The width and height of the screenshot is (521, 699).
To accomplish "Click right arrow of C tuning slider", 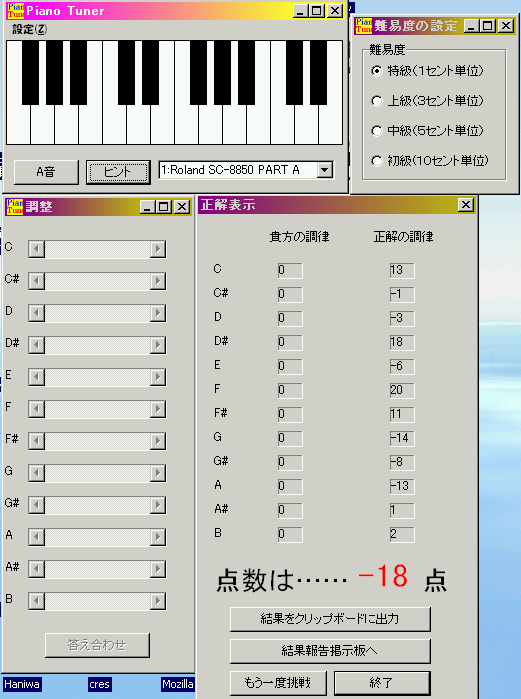I will 158,249.
